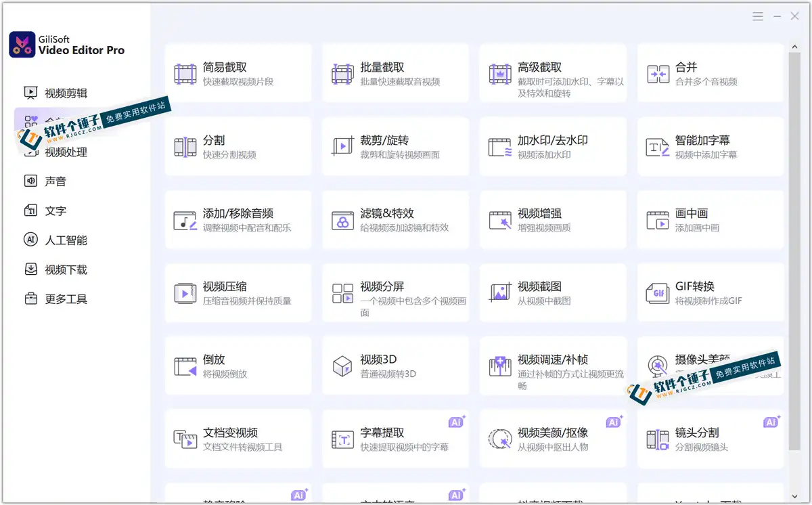Open the GIF转换 GIF conversion icon
This screenshot has width=812, height=505.
pyautogui.click(x=657, y=292)
